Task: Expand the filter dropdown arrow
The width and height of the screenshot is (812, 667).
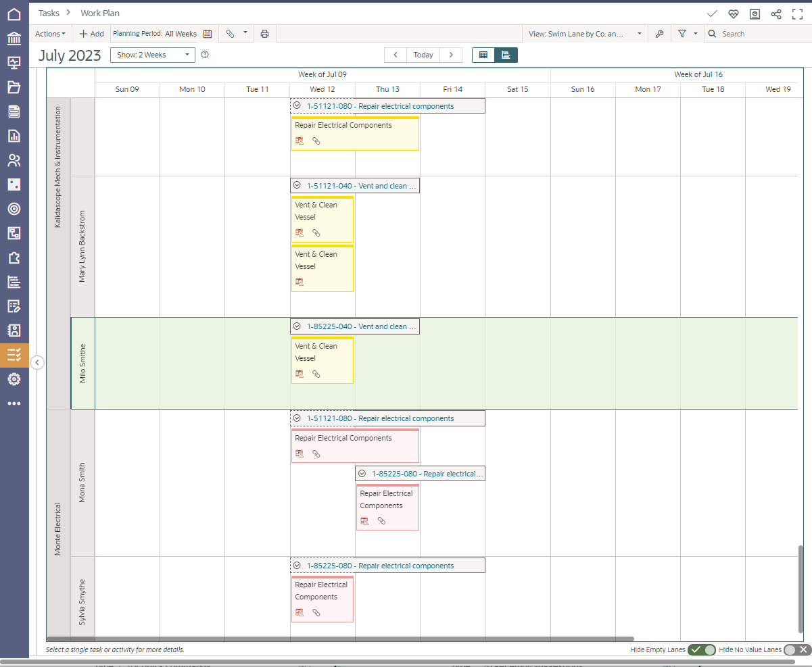Action: click(696, 34)
